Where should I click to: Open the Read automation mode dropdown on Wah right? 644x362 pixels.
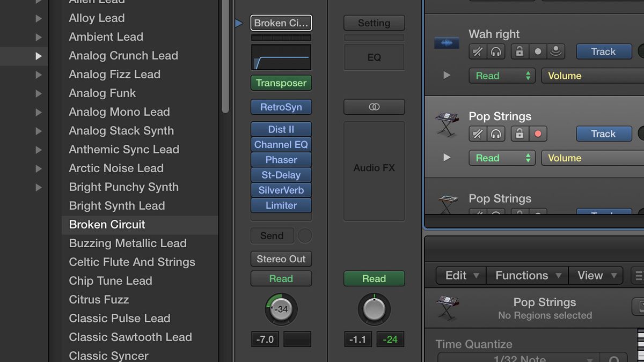502,76
